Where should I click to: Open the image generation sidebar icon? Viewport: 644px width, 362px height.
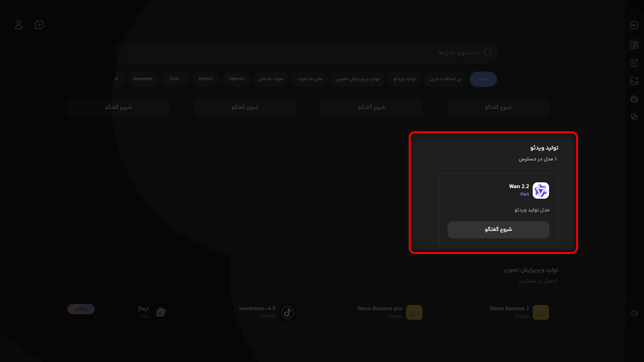[x=634, y=81]
